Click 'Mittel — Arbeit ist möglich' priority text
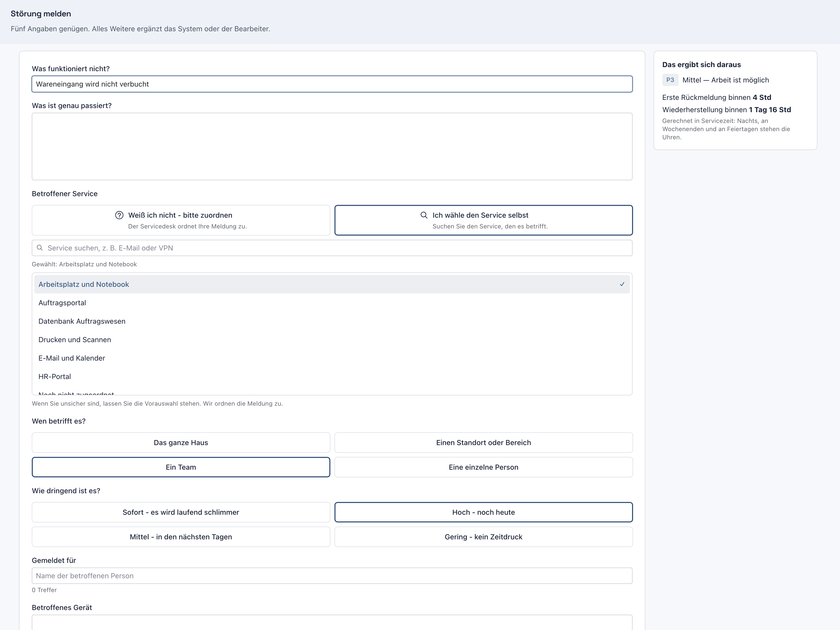Image resolution: width=840 pixels, height=630 pixels. coord(725,80)
